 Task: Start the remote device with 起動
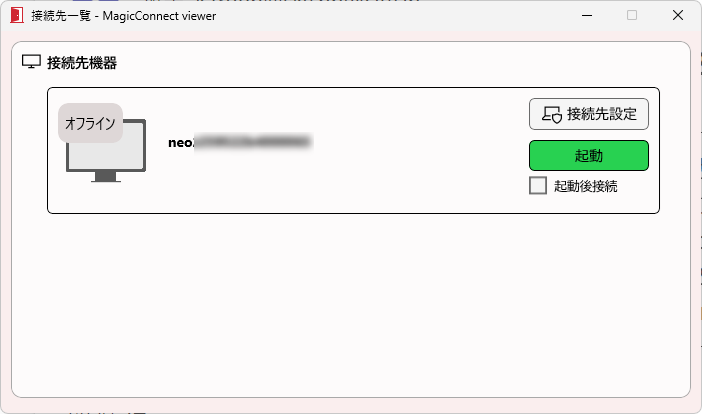click(x=589, y=156)
